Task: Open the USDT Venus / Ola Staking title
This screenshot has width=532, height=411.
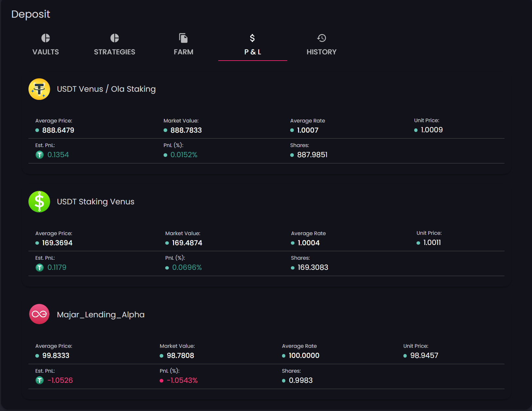Action: pos(106,89)
